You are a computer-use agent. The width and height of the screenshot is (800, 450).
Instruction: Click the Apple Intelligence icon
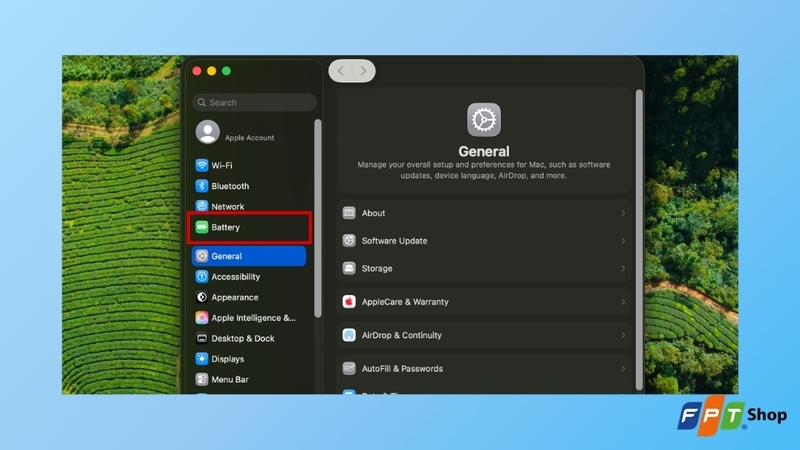point(202,317)
